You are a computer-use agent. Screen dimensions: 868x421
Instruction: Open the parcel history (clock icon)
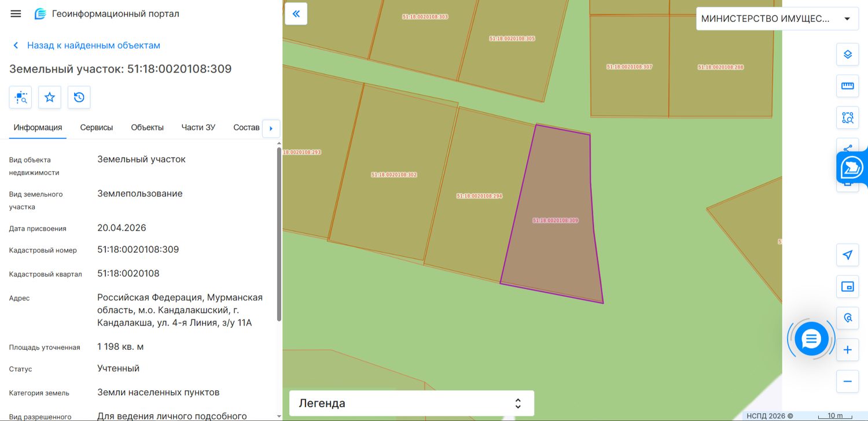pos(79,97)
